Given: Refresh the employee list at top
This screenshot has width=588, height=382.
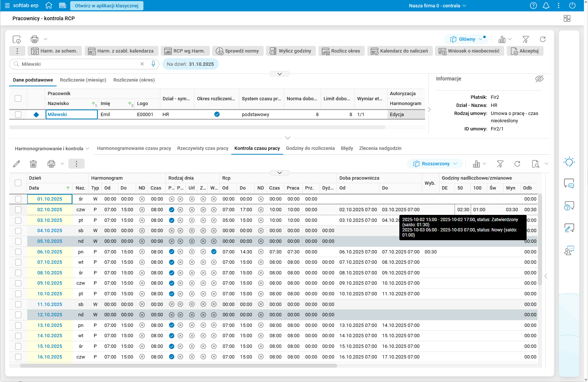Looking at the screenshot, I should pos(542,39).
